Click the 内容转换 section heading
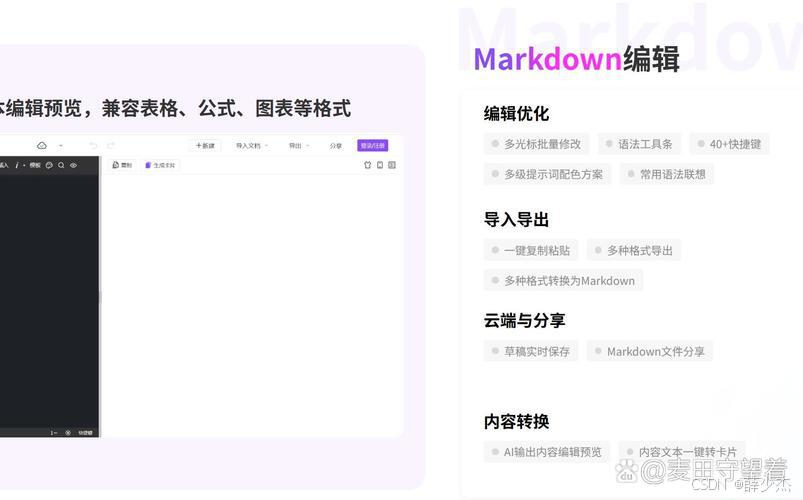 coord(516,421)
